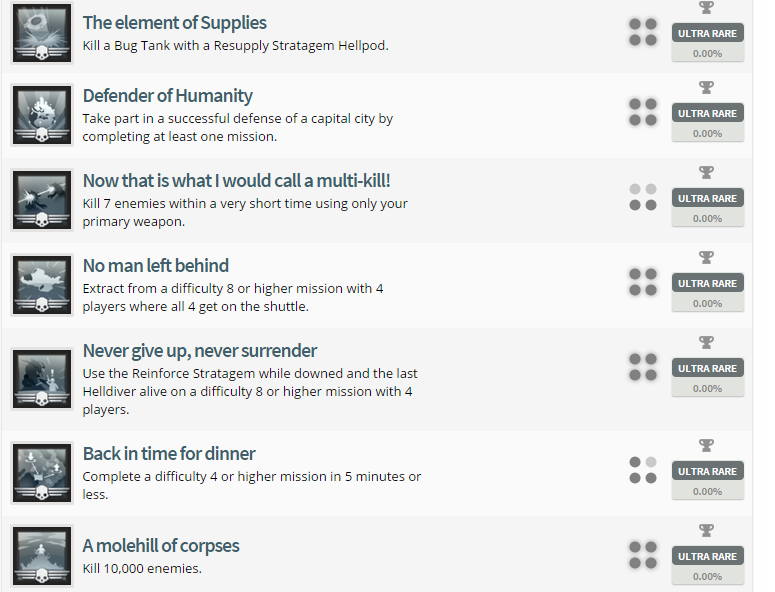This screenshot has height=592, width=775.
Task: Click A molehill of corpses title
Action: coord(161,546)
